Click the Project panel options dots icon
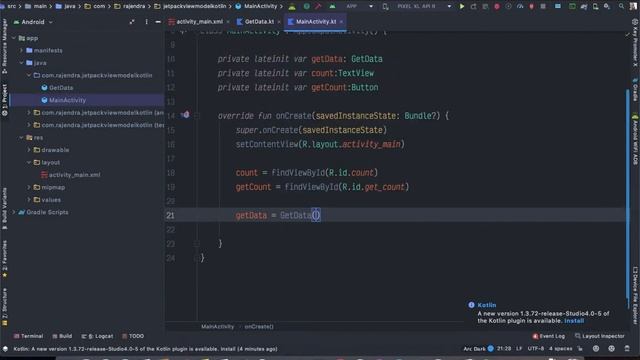Viewport: 640px width, 360px height. 146,22
